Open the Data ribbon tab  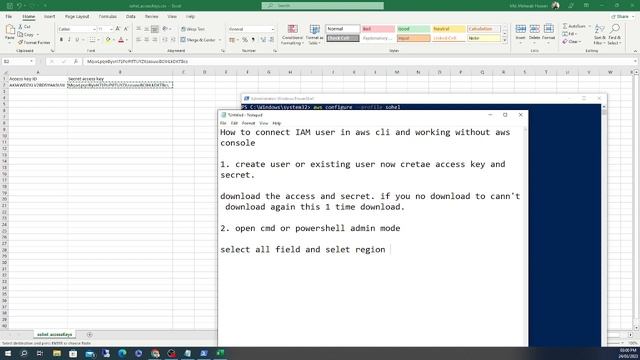pos(131,17)
